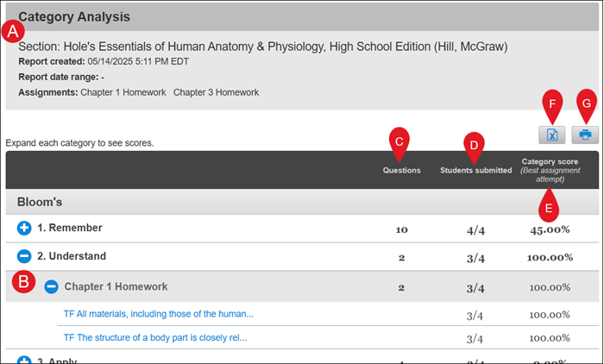Click the red callout marker C
This screenshot has height=364, width=604.
pos(400,140)
